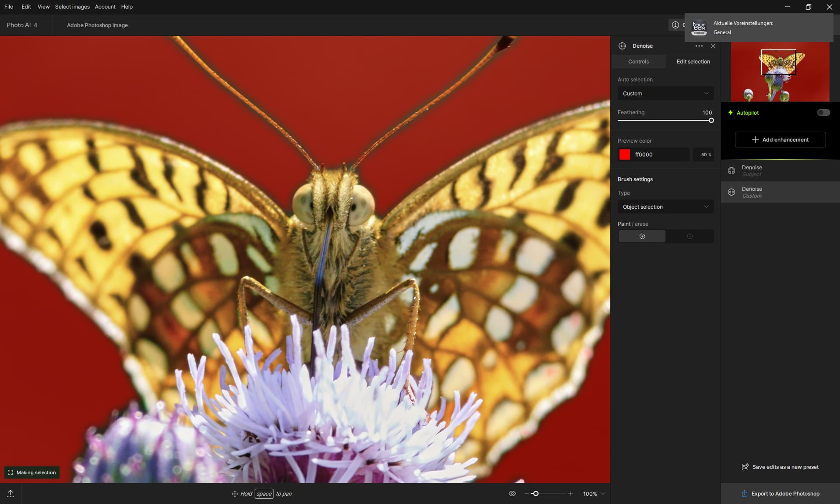Open the Select images menu
Screen dimensions: 840x504
[72, 7]
